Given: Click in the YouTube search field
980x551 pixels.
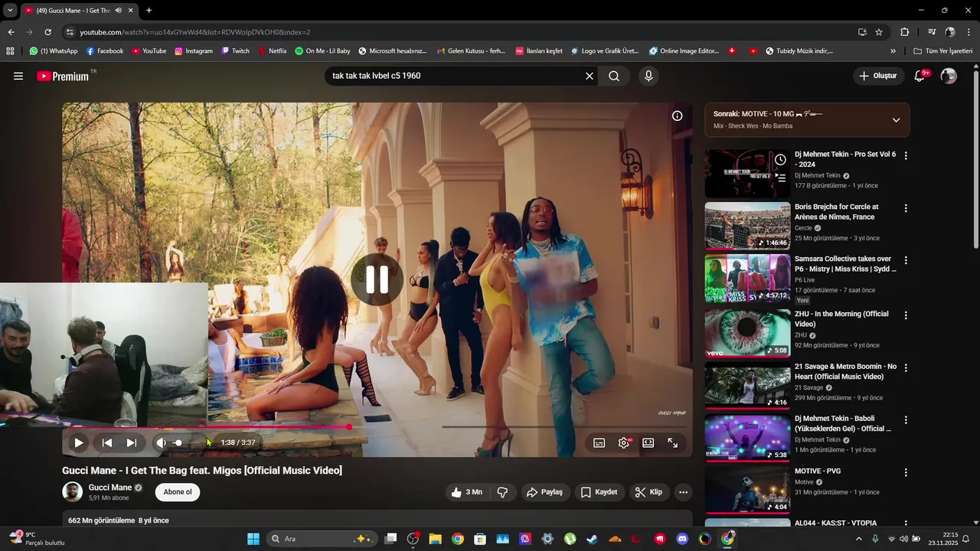Looking at the screenshot, I should tap(454, 76).
